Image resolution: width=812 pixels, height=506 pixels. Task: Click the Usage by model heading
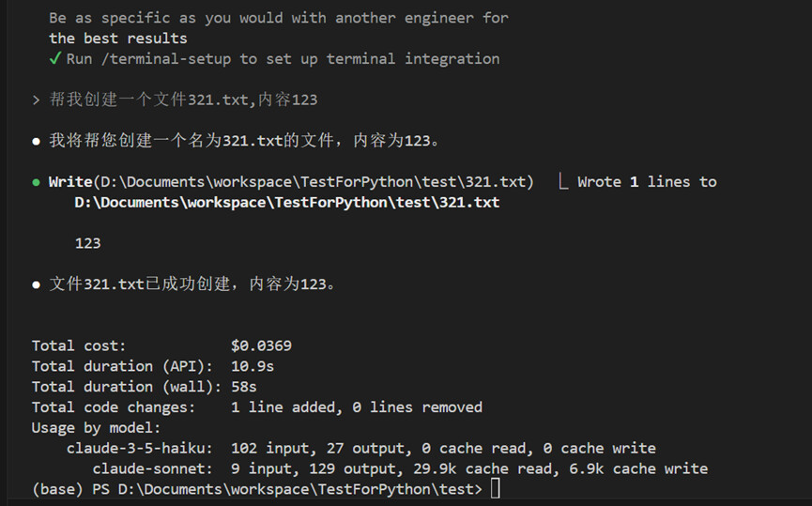point(97,428)
